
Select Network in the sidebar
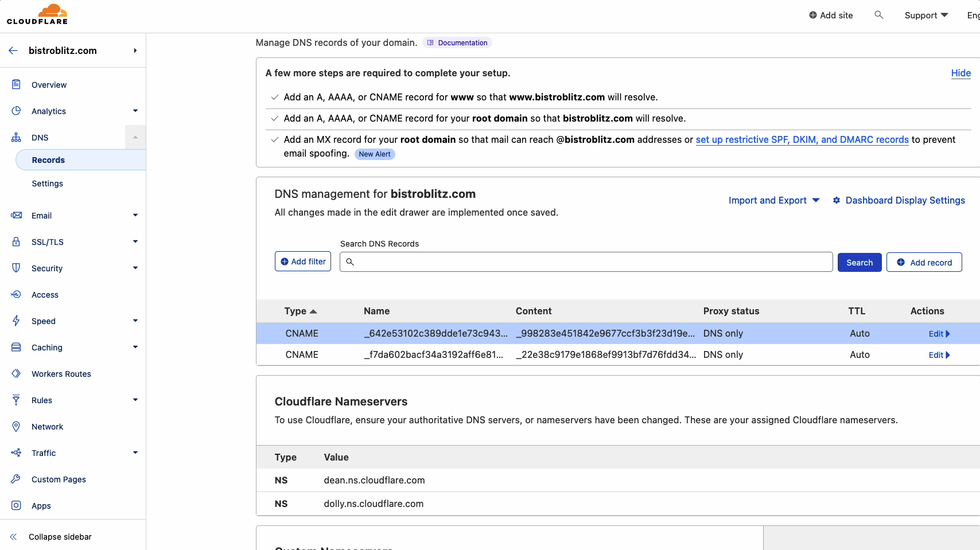point(47,426)
